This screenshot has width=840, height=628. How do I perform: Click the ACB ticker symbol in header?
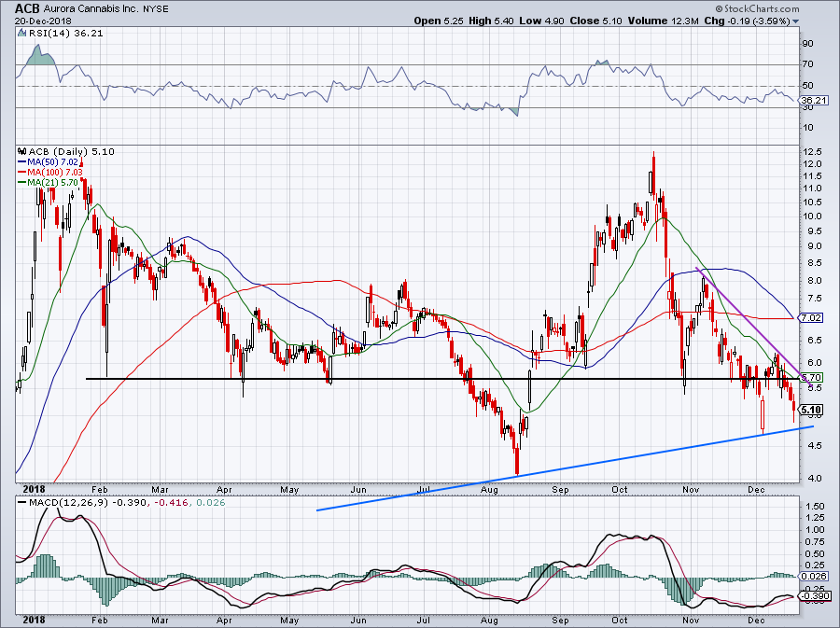point(27,8)
